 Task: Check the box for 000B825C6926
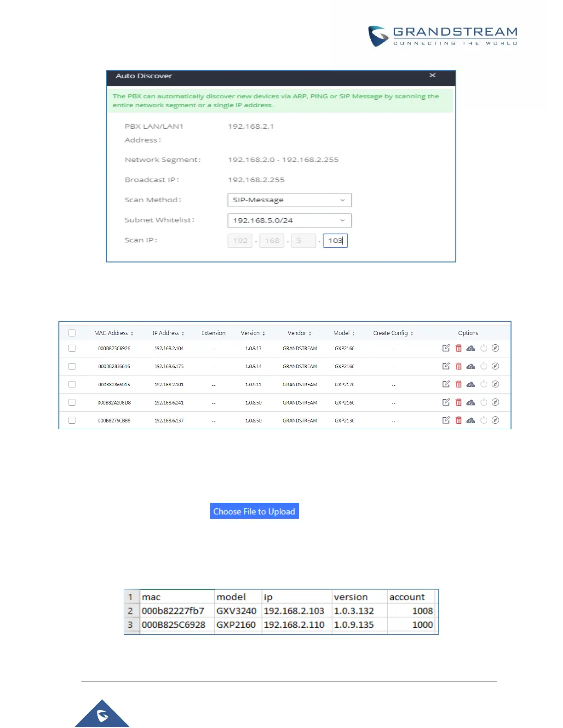[x=72, y=348]
